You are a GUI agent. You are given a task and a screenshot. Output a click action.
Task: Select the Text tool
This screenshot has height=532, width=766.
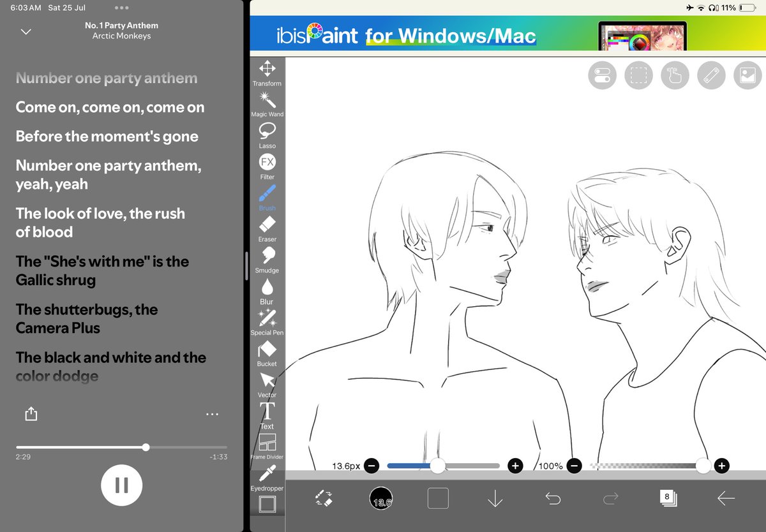coord(267,416)
